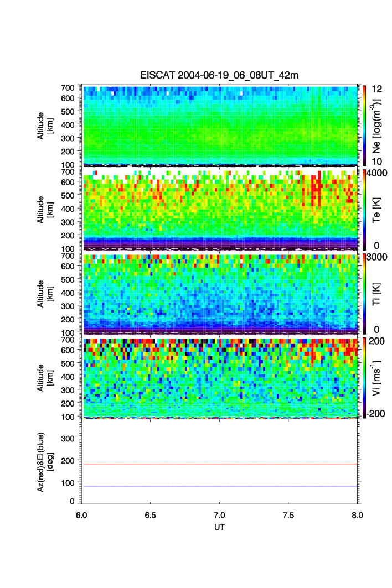Click the 6.5 tick label on time axis
This screenshot has width=392, height=588.
point(151,514)
